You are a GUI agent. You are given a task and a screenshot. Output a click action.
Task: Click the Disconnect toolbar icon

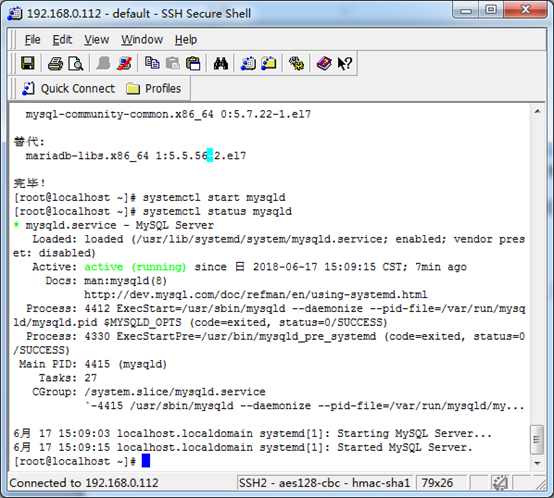pyautogui.click(x=124, y=64)
